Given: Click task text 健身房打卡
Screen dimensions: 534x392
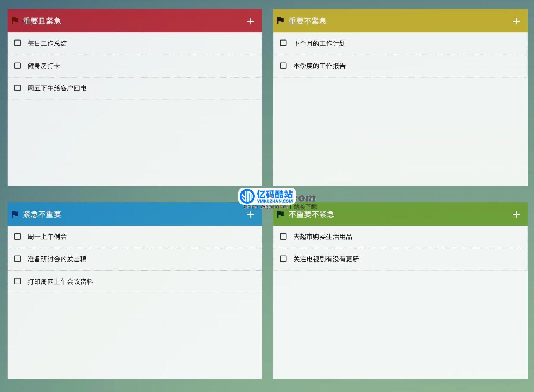Looking at the screenshot, I should coord(44,66).
